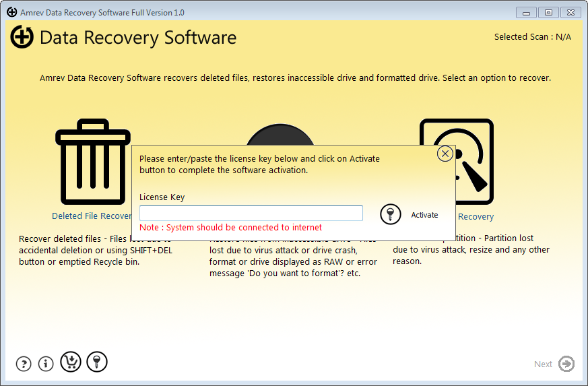The width and height of the screenshot is (588, 386).
Task: Click the 'Selected Scan : N/A' text
Action: (x=533, y=37)
